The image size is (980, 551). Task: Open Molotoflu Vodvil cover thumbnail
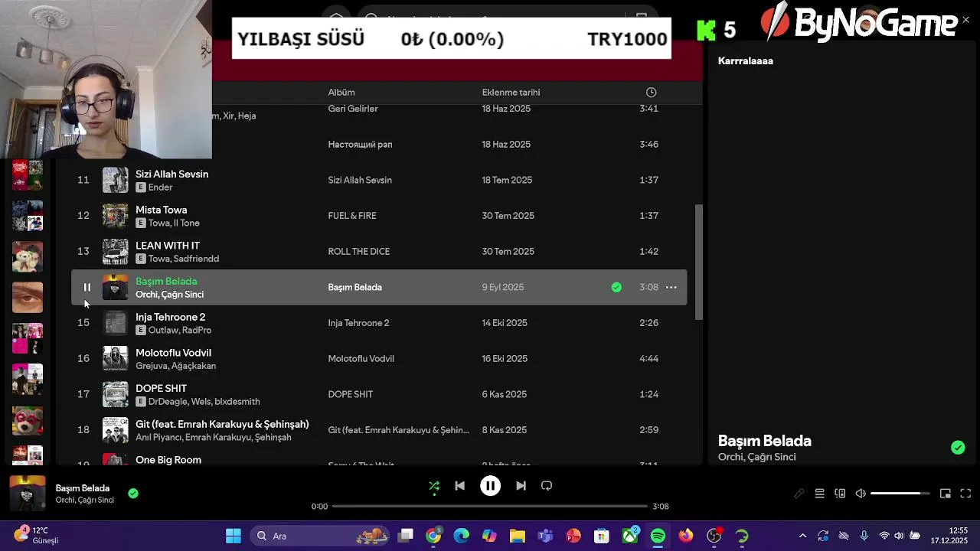point(116,359)
